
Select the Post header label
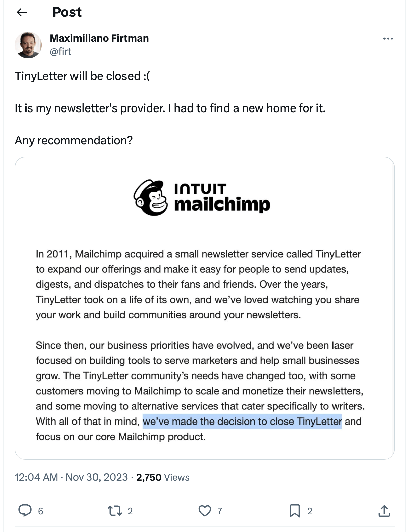(66, 12)
